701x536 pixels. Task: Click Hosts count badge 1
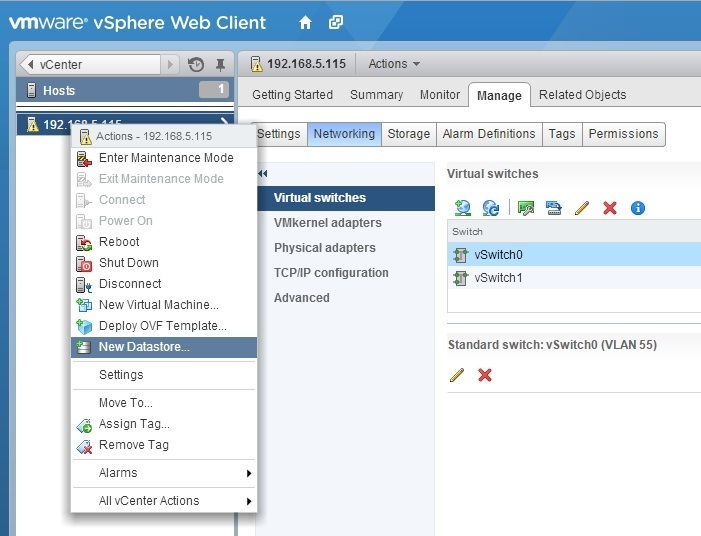[214, 89]
